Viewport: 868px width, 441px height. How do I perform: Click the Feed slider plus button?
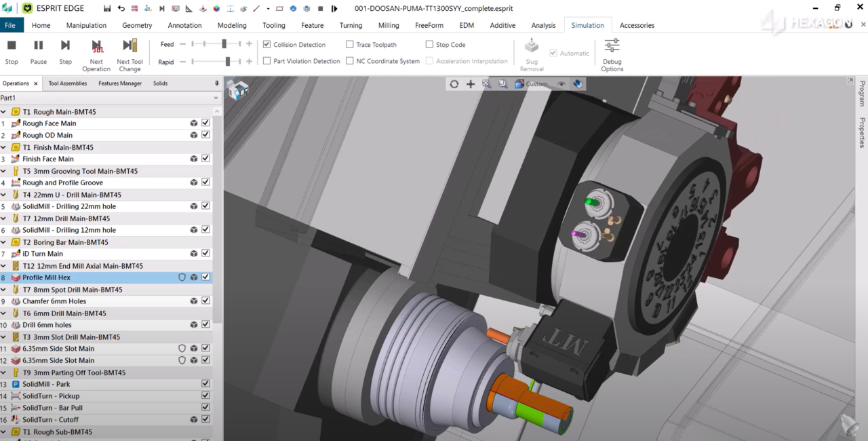pos(249,43)
